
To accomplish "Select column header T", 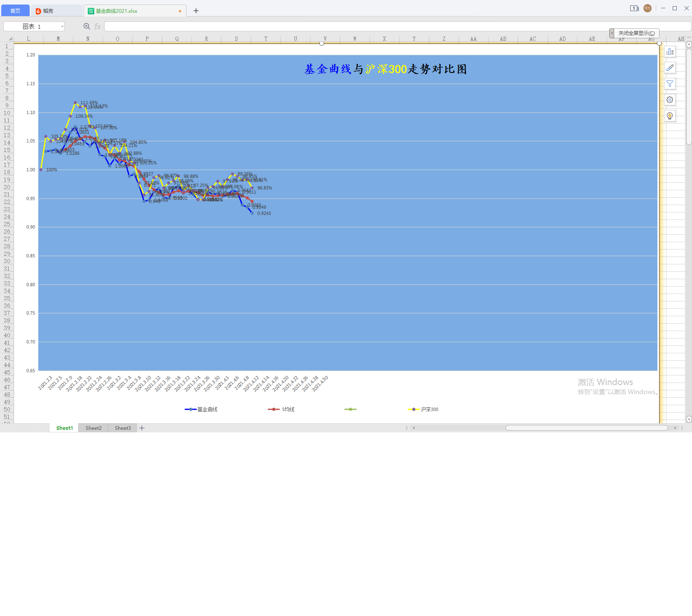I will click(266, 39).
